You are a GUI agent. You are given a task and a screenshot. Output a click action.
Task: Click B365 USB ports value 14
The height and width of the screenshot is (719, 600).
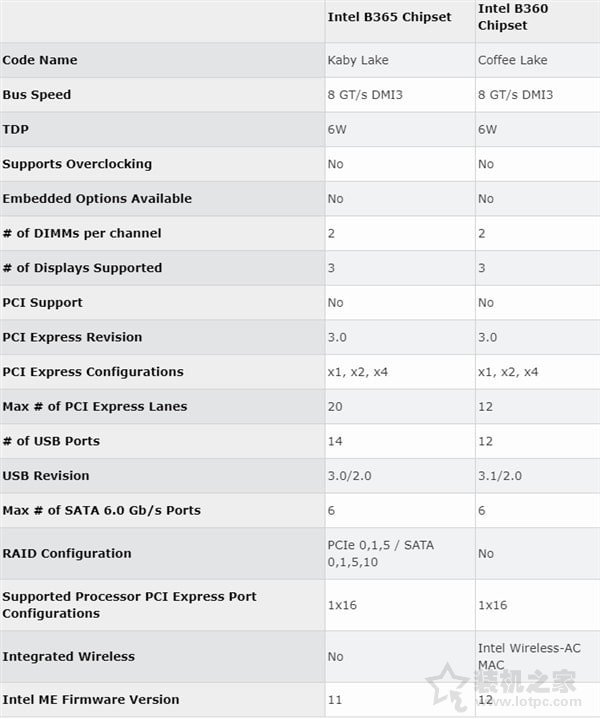point(335,441)
